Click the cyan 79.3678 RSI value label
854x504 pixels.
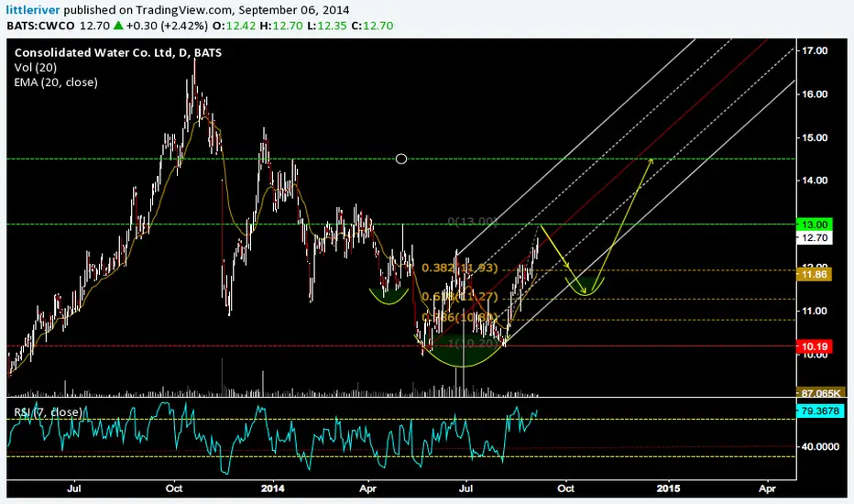821,411
